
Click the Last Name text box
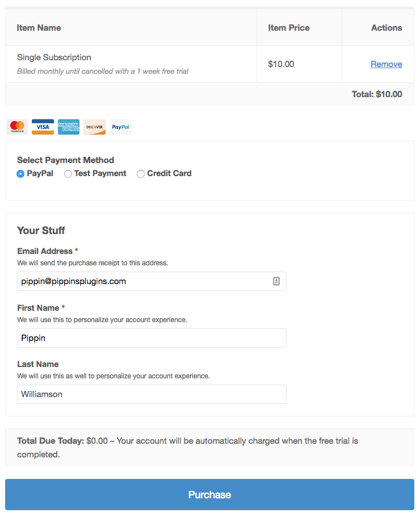click(x=152, y=394)
